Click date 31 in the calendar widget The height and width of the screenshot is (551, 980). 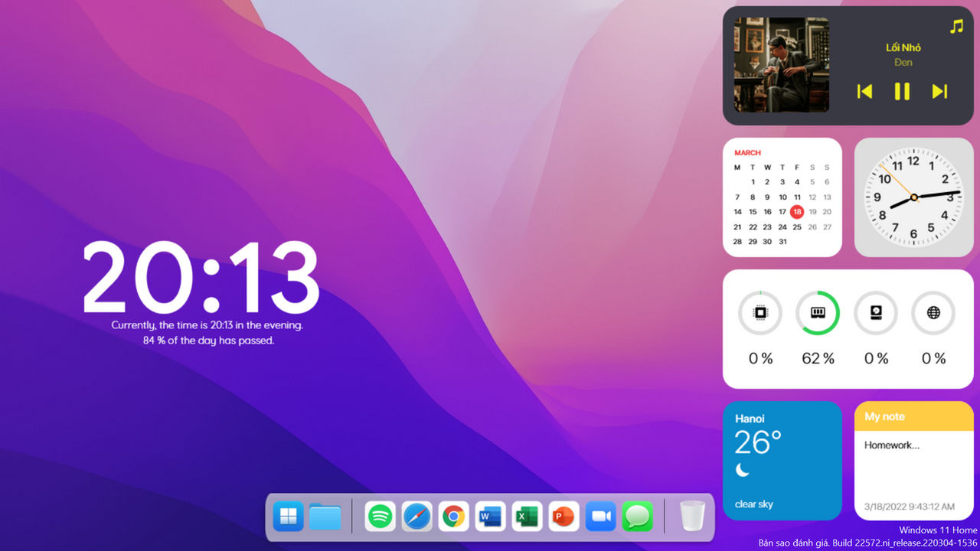[x=782, y=241]
